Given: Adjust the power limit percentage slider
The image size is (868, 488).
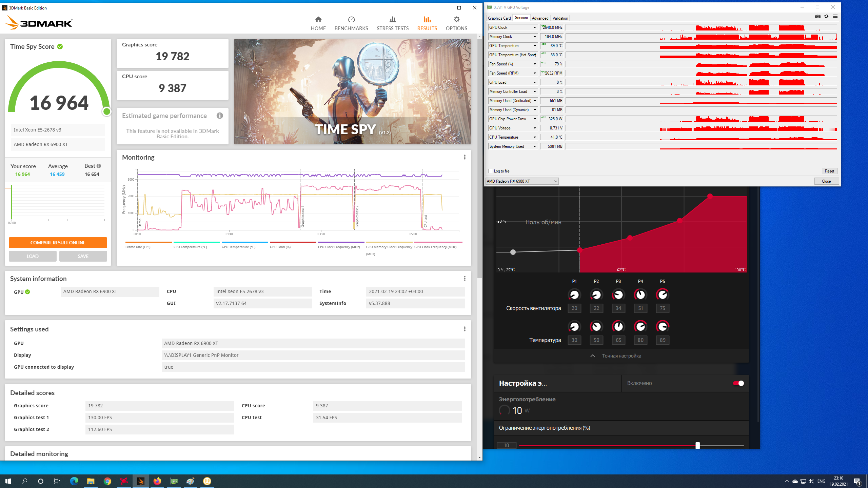Looking at the screenshot, I should pyautogui.click(x=697, y=445).
